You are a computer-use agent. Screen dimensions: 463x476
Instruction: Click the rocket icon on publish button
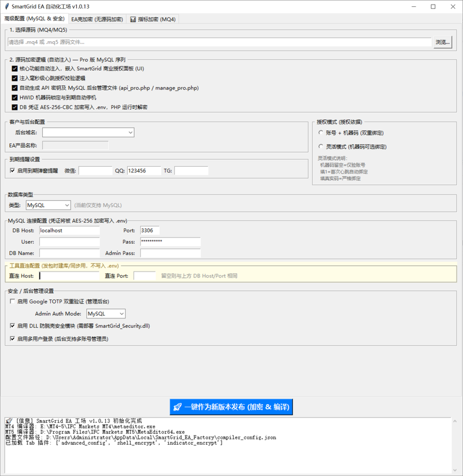[178, 407]
